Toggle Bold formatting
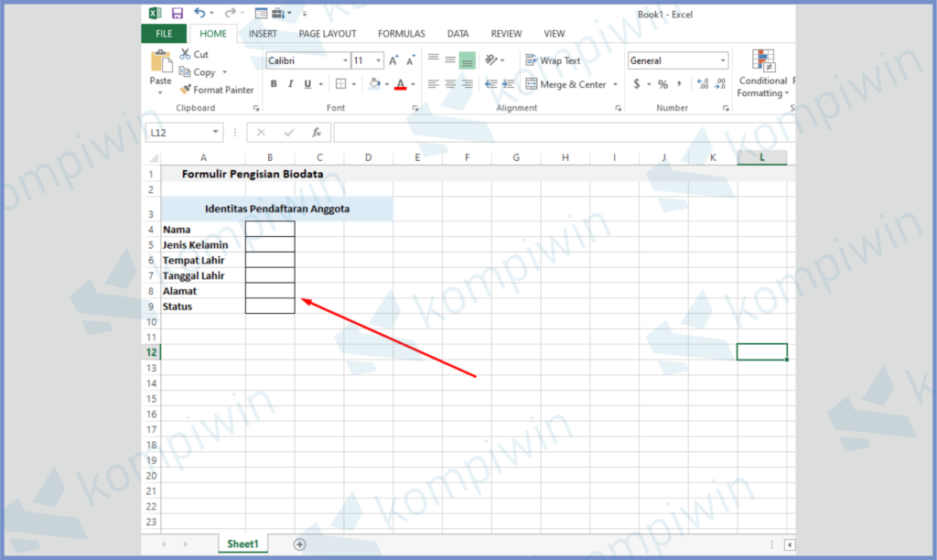 tap(274, 84)
